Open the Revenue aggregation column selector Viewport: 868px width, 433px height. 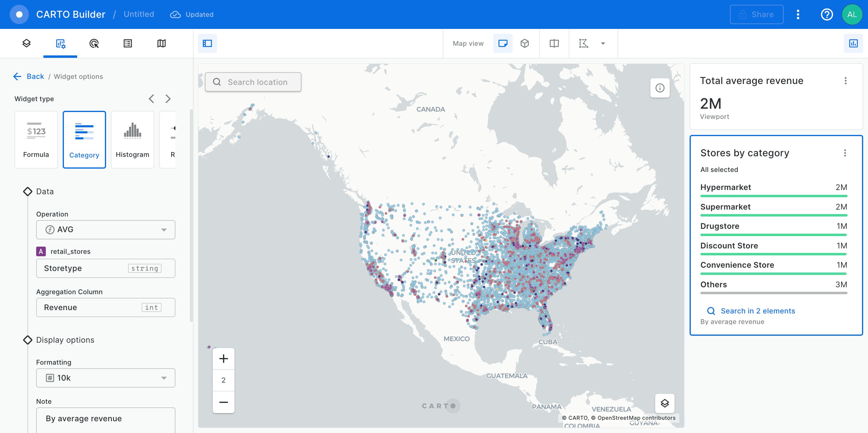tap(105, 307)
